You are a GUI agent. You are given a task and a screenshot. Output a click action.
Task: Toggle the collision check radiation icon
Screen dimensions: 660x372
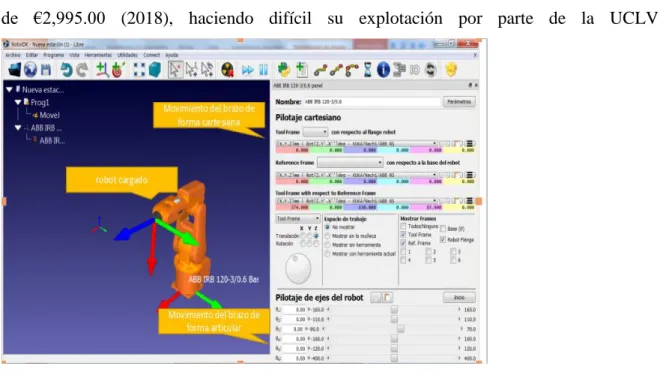(228, 69)
